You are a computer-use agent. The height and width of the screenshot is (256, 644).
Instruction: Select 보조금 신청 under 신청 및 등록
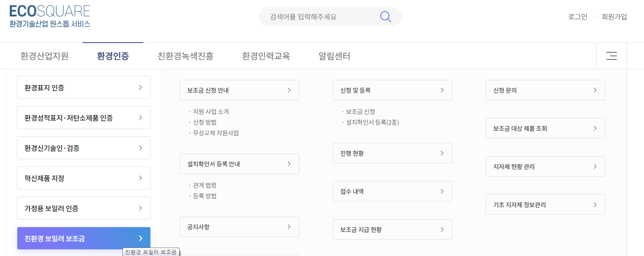click(x=359, y=112)
